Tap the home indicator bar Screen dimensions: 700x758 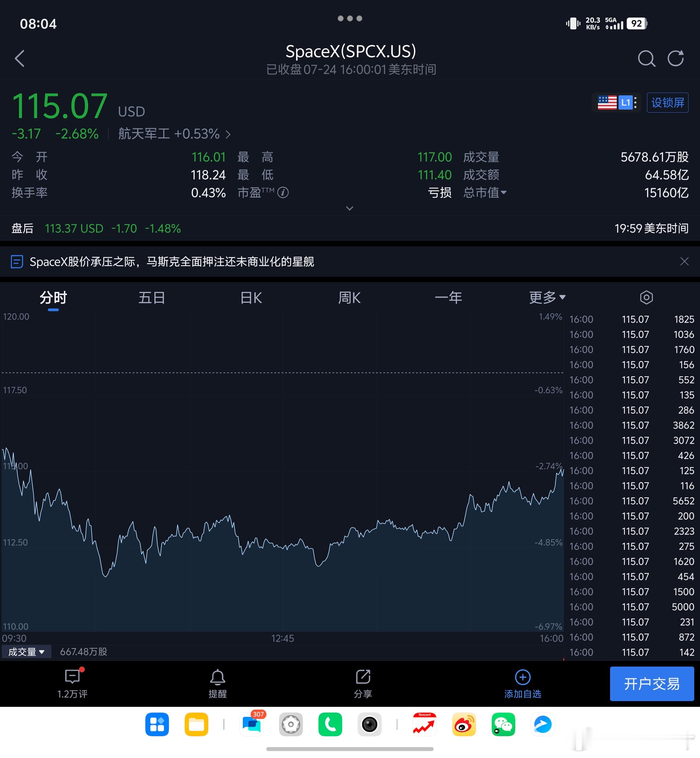point(350,749)
